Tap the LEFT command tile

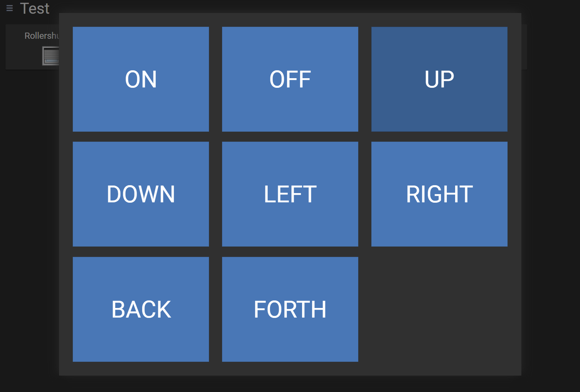(x=290, y=194)
